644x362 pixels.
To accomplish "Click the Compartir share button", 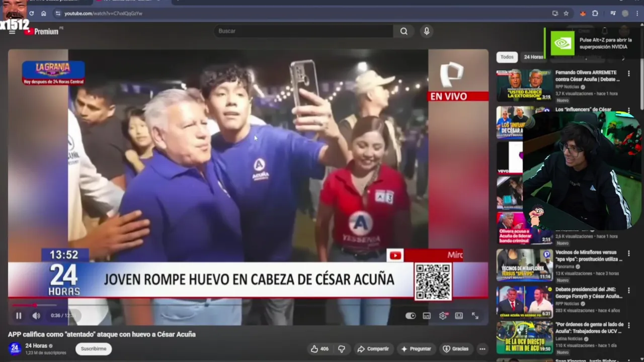I will pyautogui.click(x=373, y=349).
